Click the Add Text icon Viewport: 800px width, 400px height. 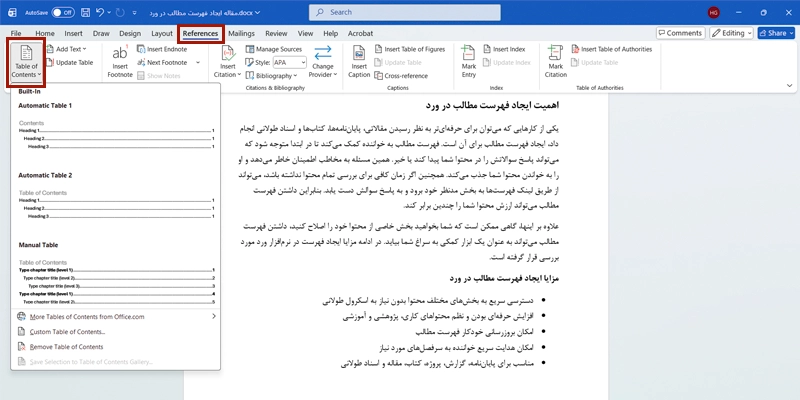[x=50, y=49]
